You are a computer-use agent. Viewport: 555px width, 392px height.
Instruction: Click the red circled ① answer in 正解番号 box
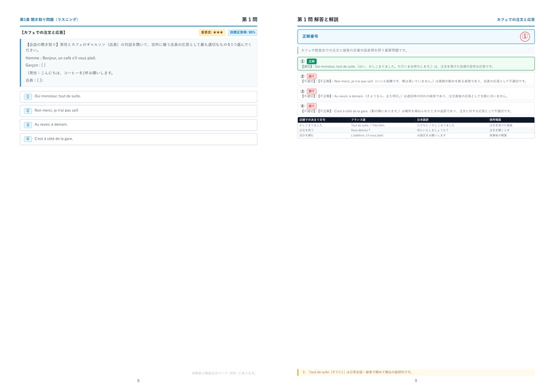pyautogui.click(x=525, y=36)
